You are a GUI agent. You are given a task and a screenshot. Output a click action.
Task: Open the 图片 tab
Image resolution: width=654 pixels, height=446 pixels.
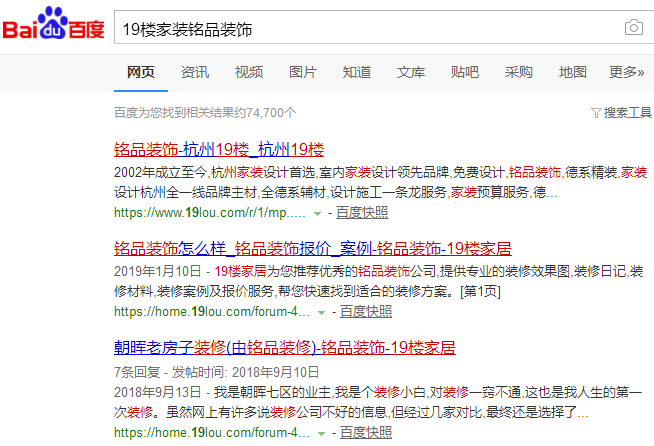[303, 72]
